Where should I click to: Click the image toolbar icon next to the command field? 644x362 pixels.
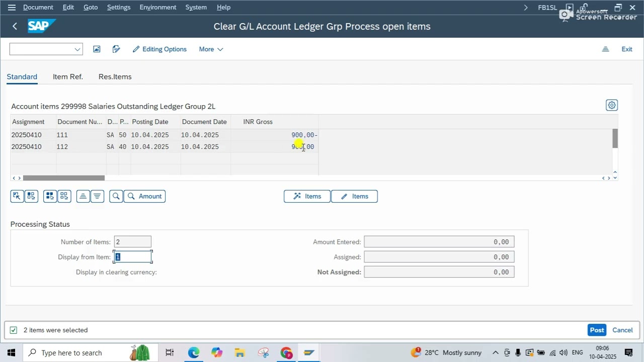97,49
